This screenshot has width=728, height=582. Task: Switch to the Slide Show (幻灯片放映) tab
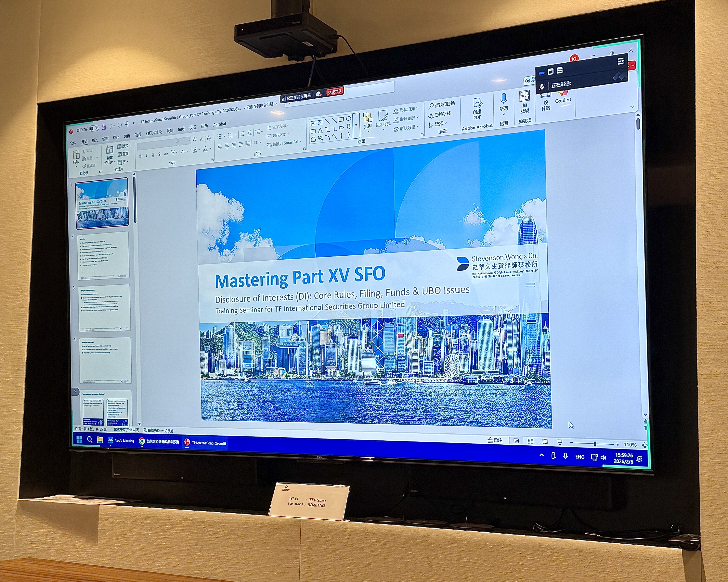point(154,133)
